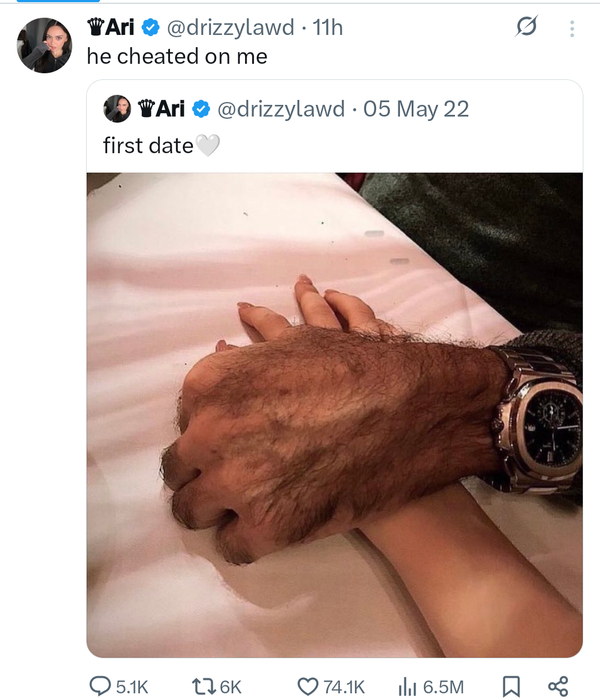
Task: Click the blue verified badge beside top Ari name
Action: [151, 27]
